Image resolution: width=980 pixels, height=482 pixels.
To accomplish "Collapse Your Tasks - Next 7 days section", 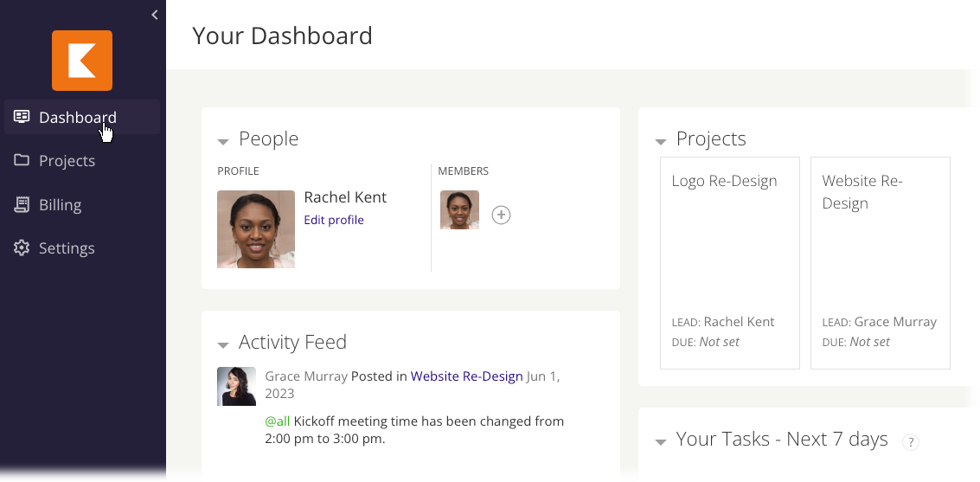I will coord(661,442).
